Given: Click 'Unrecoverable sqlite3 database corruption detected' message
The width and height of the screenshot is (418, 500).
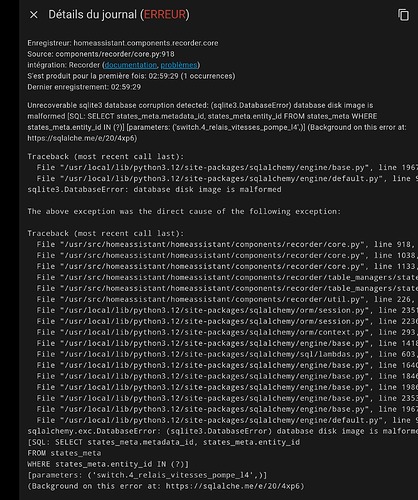Looking at the screenshot, I should 217,122.
